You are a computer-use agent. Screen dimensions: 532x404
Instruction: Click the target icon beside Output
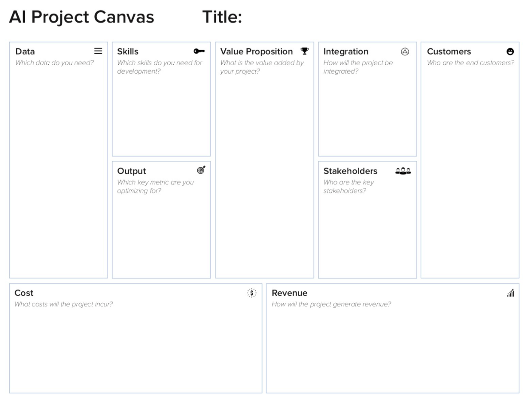pyautogui.click(x=201, y=170)
